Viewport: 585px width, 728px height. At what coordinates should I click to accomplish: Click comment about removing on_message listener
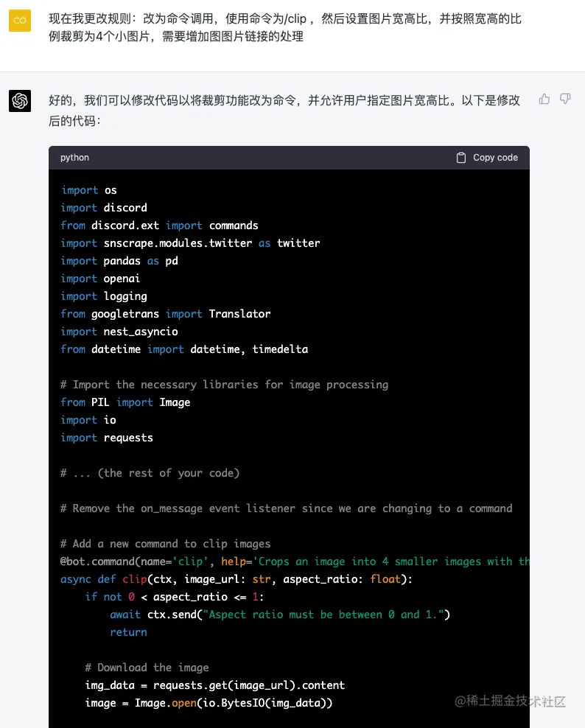(x=287, y=509)
